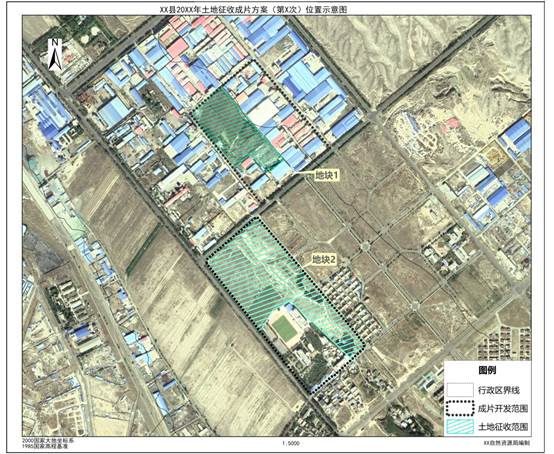Click the large white-roofed building inside 地块1
This screenshot has height=454, width=554.
coord(263,112)
